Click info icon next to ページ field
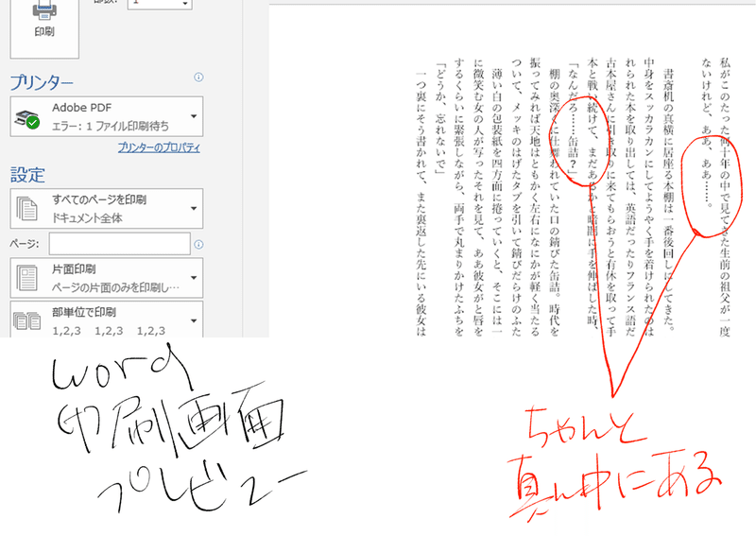This screenshot has width=756, height=536. pos(198,245)
